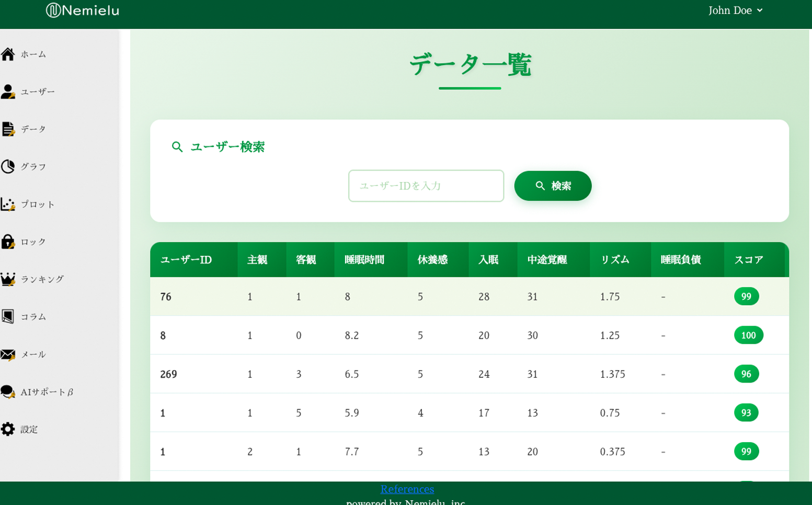This screenshot has width=812, height=505.
Task: Open the AI Support chat bubble icon
Action: click(8, 392)
